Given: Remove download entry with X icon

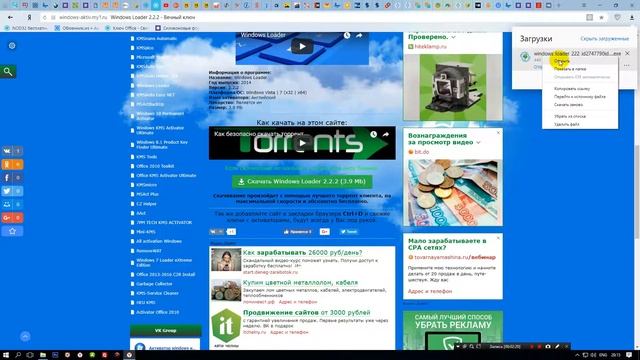Looking at the screenshot, I should pyautogui.click(x=627, y=53).
